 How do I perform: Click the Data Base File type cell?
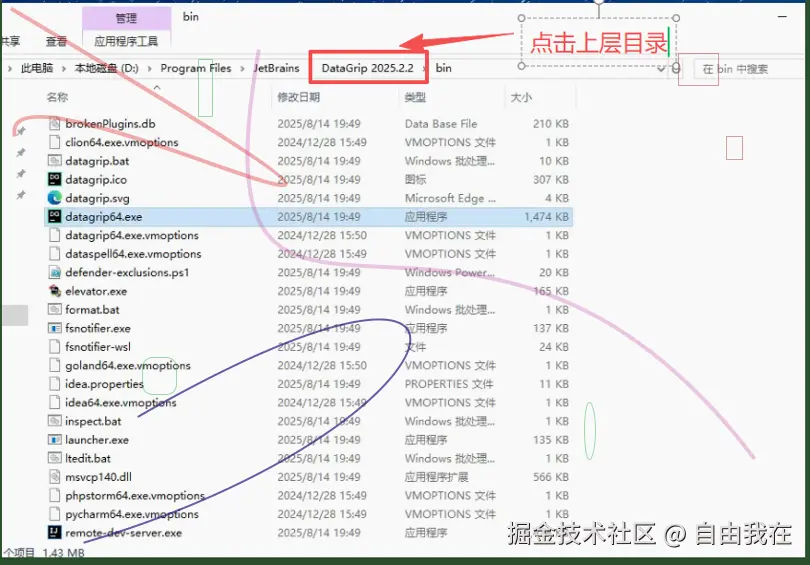pyautogui.click(x=441, y=123)
